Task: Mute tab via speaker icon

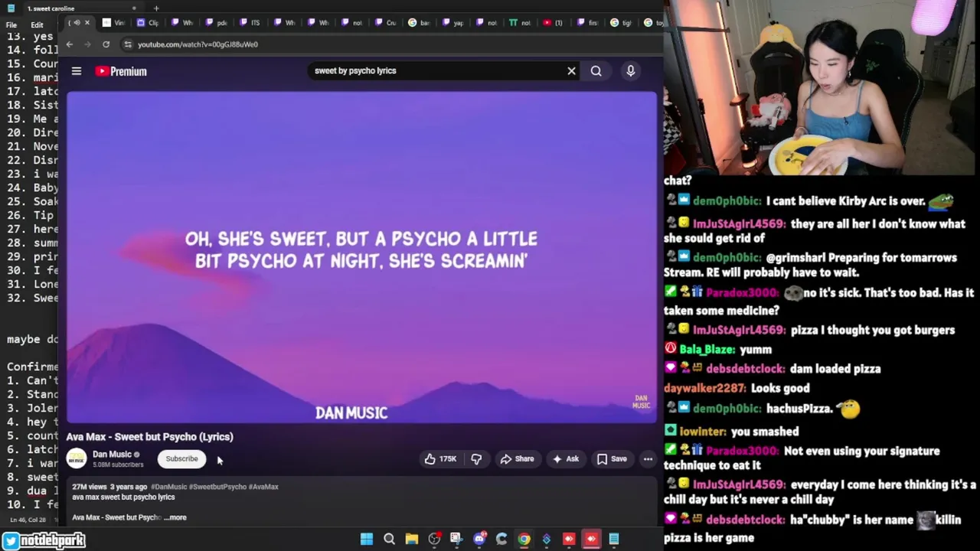Action: (x=76, y=23)
